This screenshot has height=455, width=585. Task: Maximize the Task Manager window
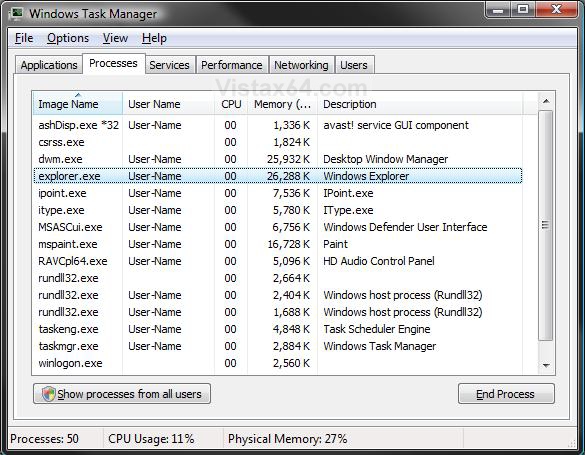coord(523,9)
